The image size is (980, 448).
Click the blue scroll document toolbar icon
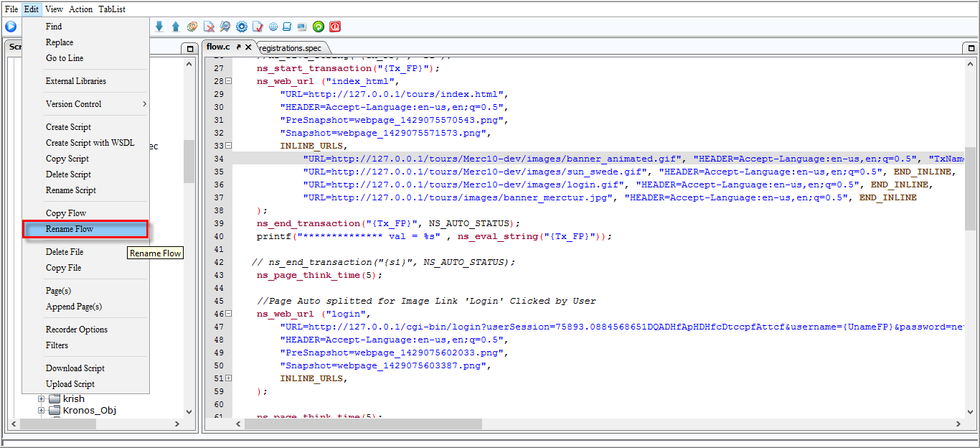(287, 27)
